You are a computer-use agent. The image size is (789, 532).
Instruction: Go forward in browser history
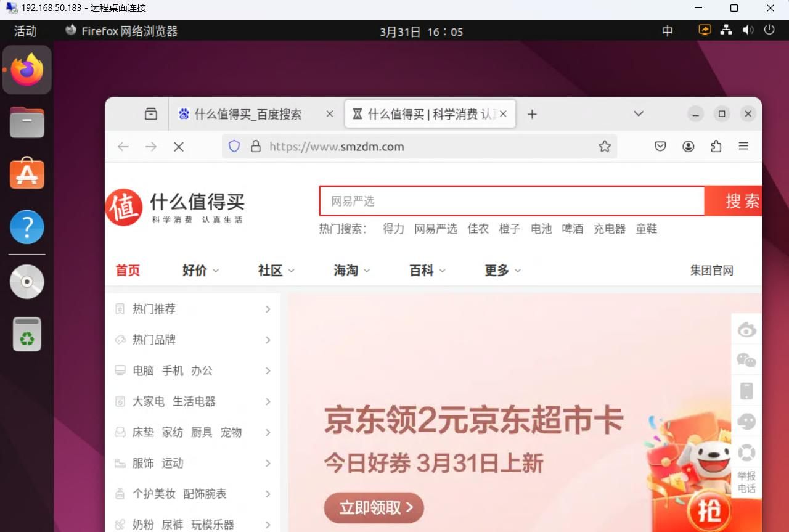pyautogui.click(x=151, y=147)
